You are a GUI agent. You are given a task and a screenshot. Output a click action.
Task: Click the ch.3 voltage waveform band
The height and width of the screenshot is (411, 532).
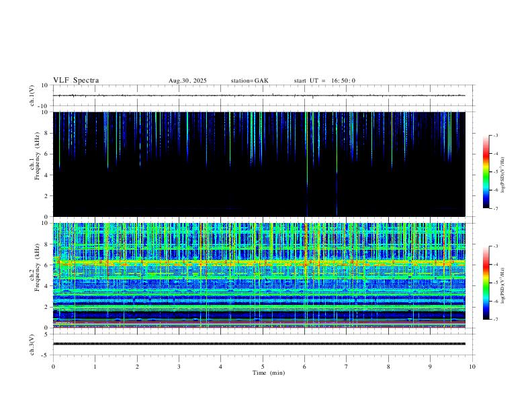259,344
